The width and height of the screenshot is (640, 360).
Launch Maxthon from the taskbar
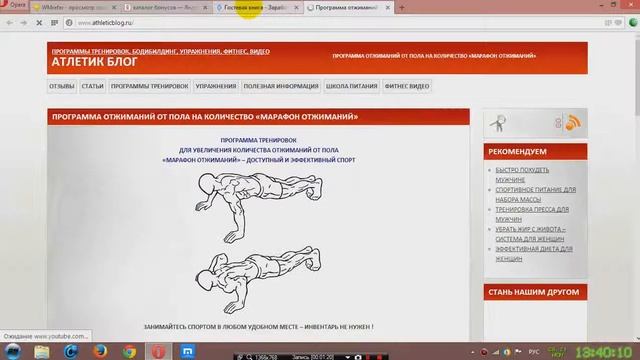pyautogui.click(x=188, y=351)
